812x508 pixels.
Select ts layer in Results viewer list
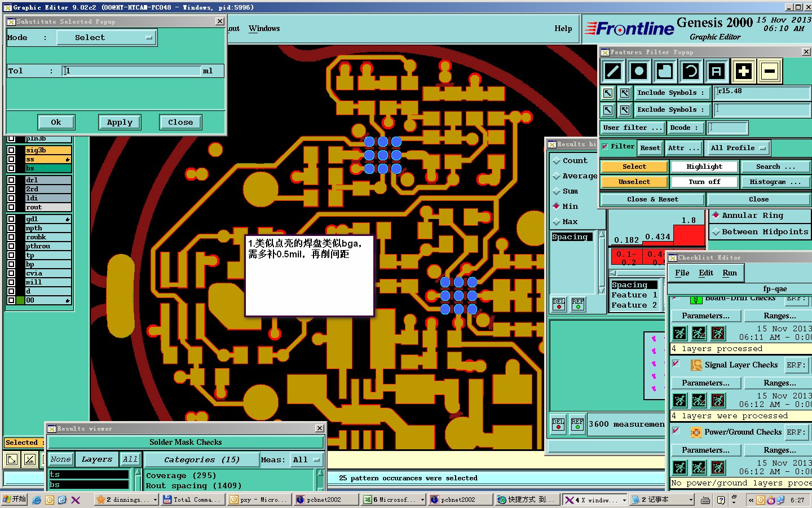point(89,475)
